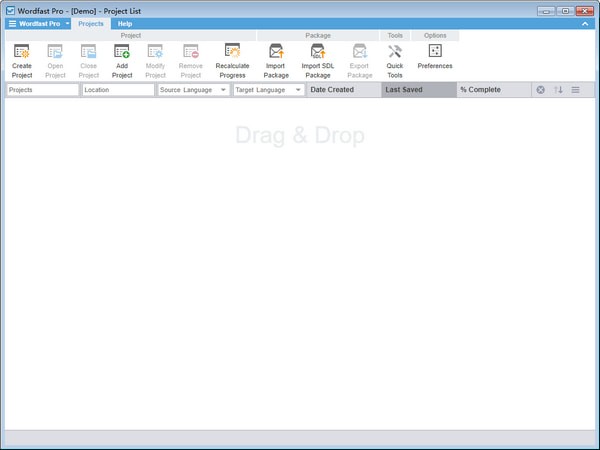Open the column list menu icon
Viewport: 600px width, 450px height.
click(576, 90)
